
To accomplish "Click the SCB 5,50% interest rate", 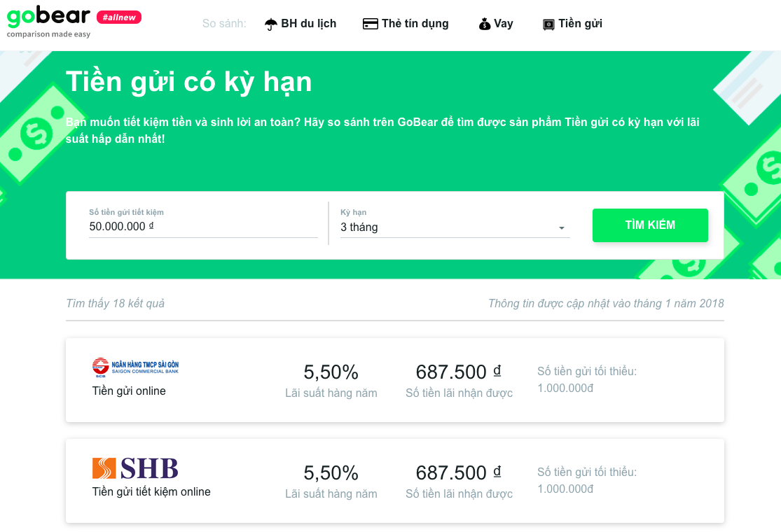I will tap(331, 372).
